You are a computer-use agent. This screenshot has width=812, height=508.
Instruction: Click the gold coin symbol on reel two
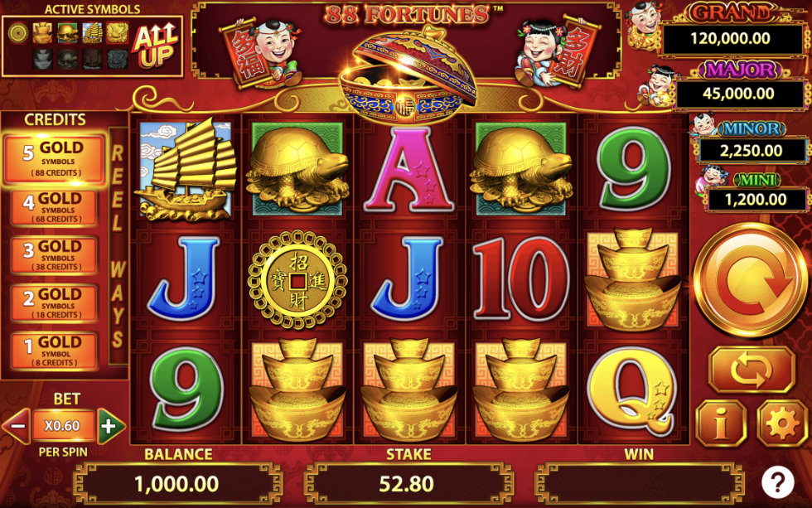[297, 279]
